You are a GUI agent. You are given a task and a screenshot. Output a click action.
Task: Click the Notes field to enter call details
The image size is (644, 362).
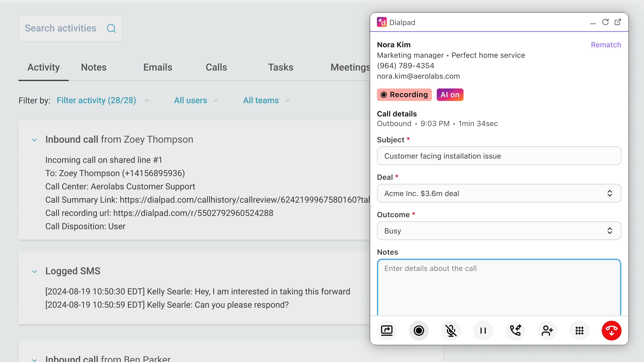[498, 287]
